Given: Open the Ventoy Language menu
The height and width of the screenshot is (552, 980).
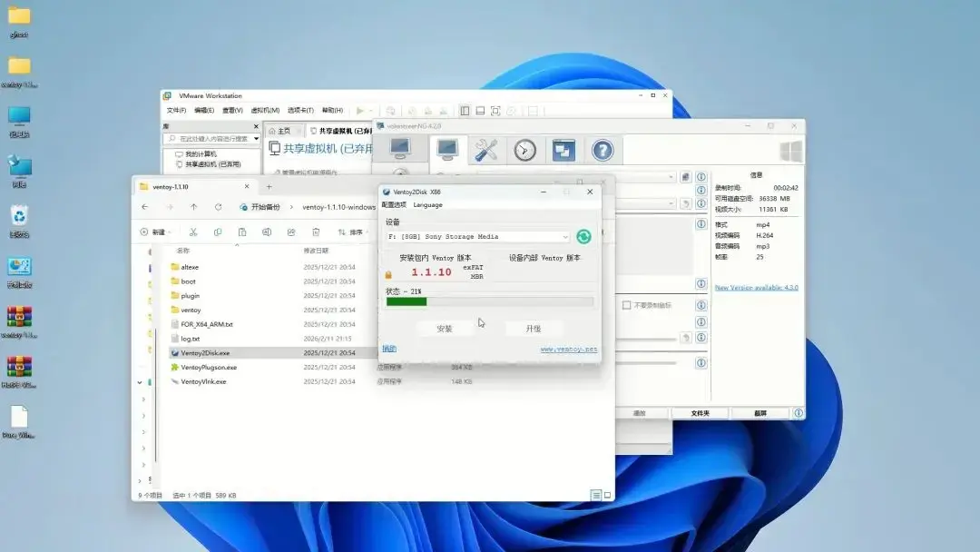Looking at the screenshot, I should click(427, 205).
